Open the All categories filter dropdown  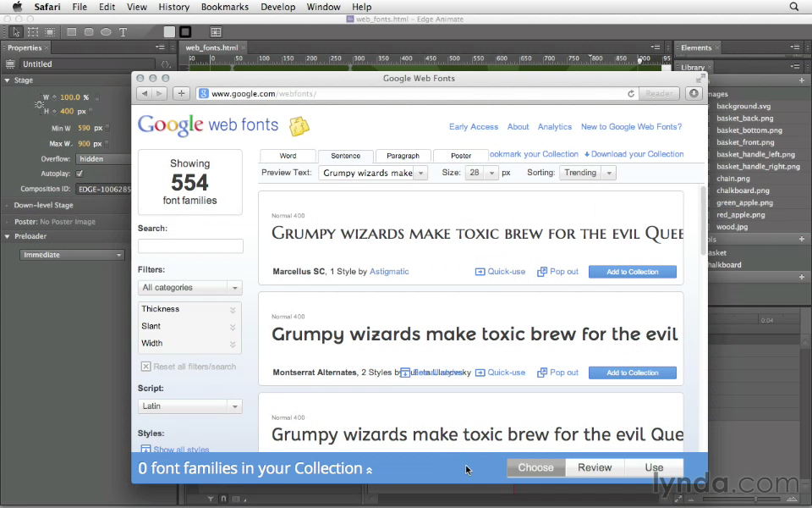coord(189,288)
